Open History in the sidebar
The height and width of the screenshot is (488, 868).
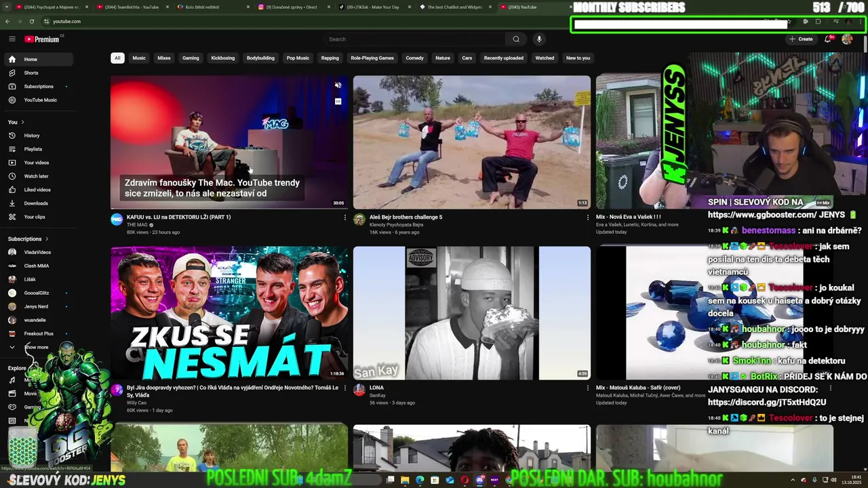pos(38,136)
